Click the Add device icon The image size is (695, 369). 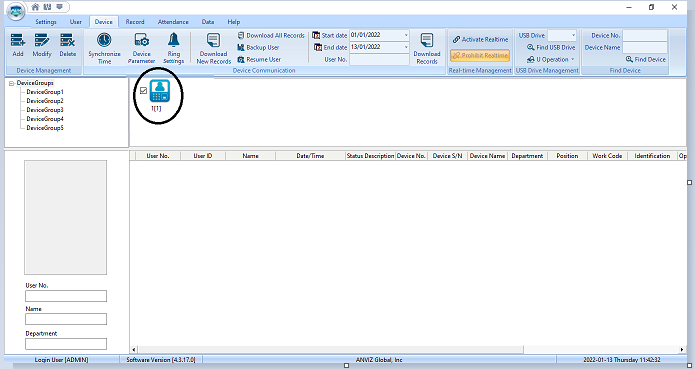coord(18,40)
